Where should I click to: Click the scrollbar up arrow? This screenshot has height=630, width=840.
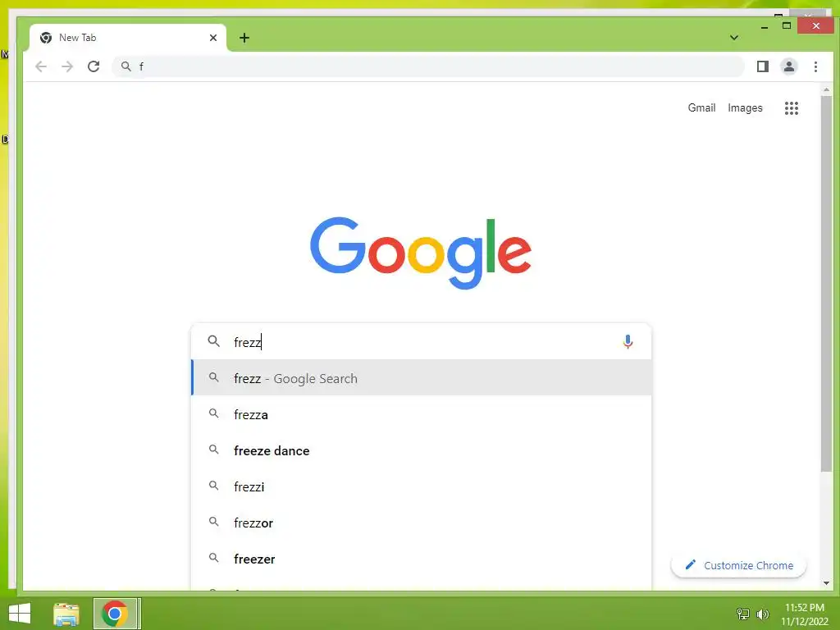coord(826,90)
